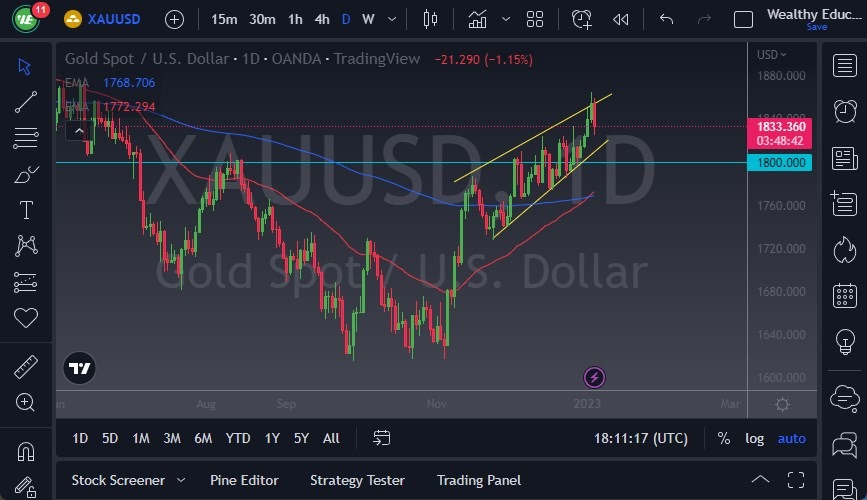Click the TradingView logo badge on chart
The width and height of the screenshot is (867, 500).
pos(80,368)
